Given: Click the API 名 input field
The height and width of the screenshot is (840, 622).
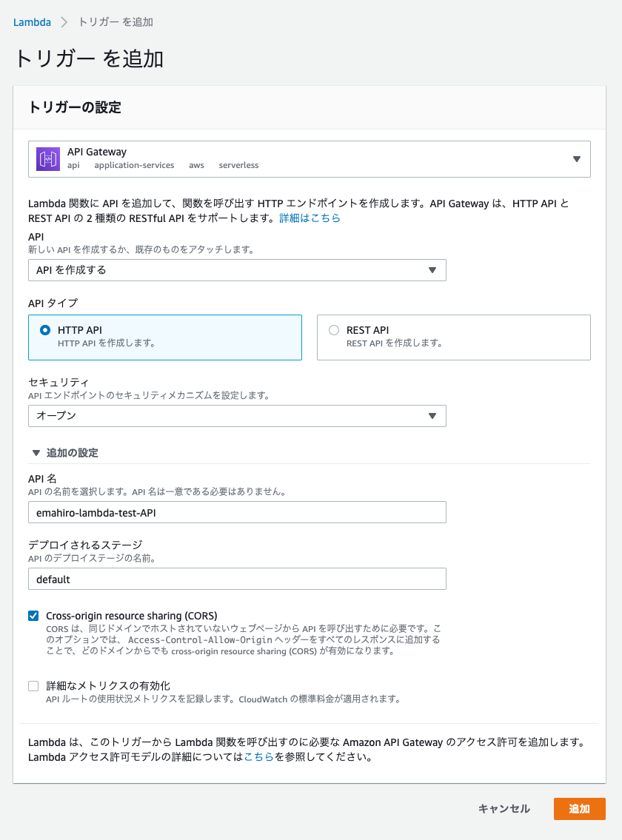Looking at the screenshot, I should [237, 512].
